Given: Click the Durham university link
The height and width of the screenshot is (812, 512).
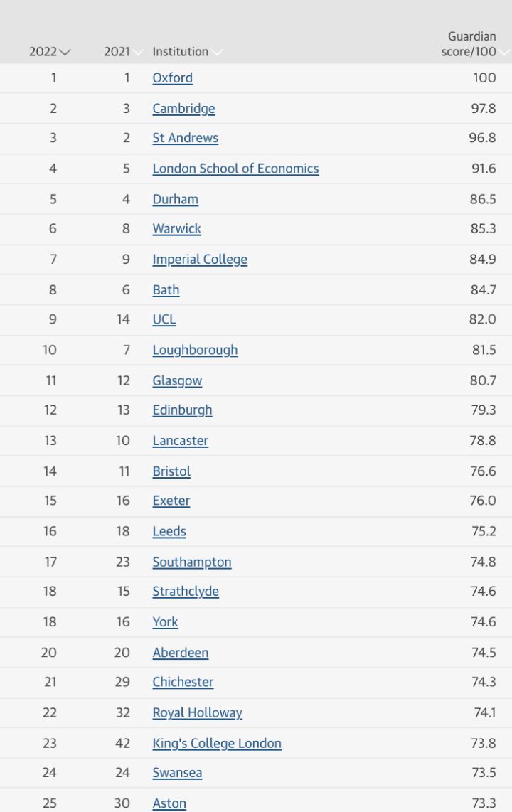Looking at the screenshot, I should pos(176,199).
